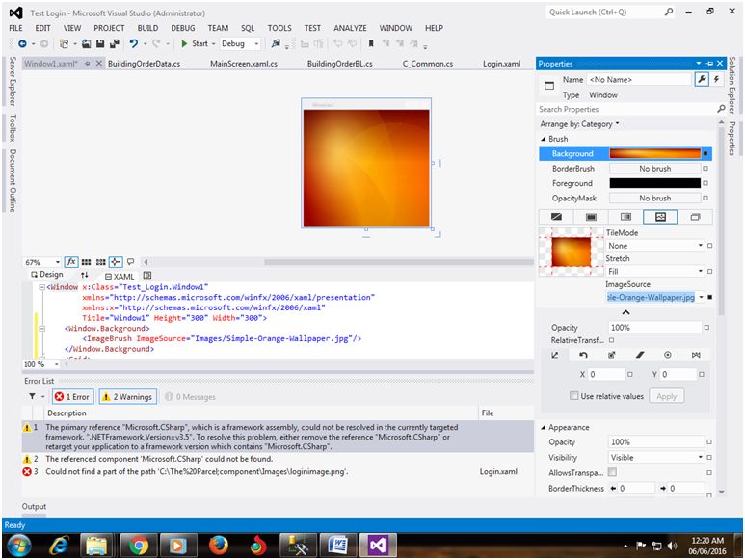Image resolution: width=745 pixels, height=560 pixels.
Task: Click the Background property marker square
Action: (705, 153)
